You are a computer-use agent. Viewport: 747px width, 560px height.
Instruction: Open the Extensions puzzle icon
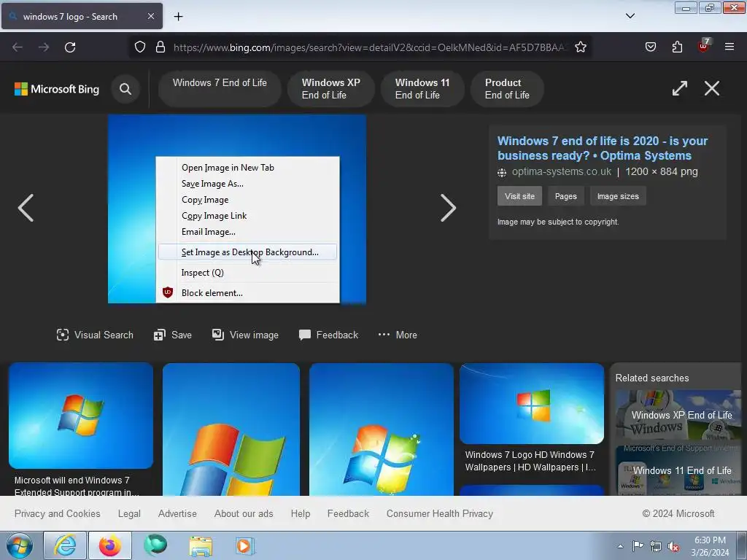pos(677,47)
